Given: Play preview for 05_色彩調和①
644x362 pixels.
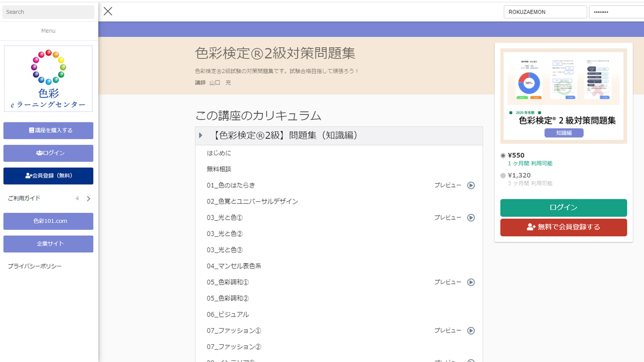Looking at the screenshot, I should 471,282.
